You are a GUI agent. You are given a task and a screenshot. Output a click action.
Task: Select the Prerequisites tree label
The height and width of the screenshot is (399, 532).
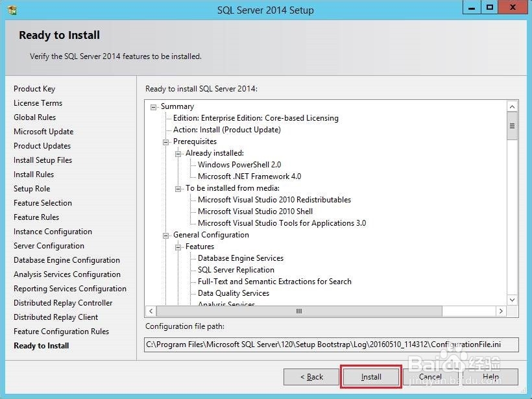tap(195, 141)
